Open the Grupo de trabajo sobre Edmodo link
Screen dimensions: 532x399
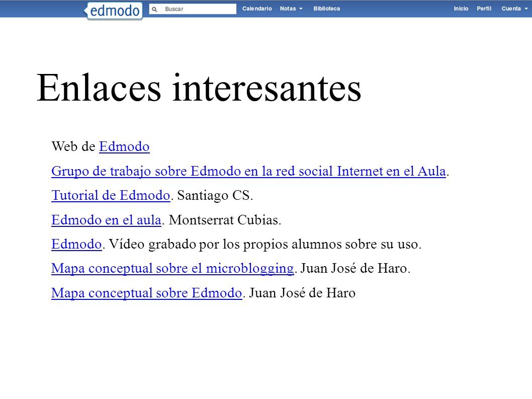[x=248, y=171]
